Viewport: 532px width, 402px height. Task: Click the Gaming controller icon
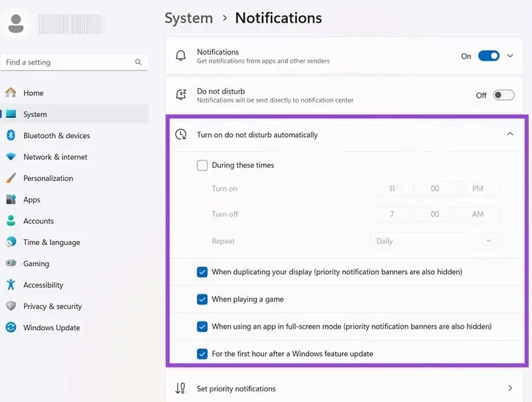[11, 263]
